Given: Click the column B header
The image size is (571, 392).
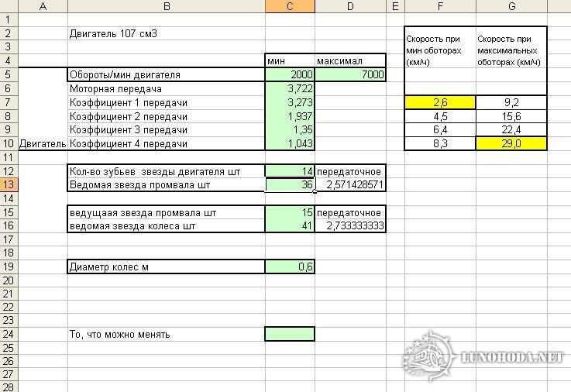Looking at the screenshot, I should 166,7.
